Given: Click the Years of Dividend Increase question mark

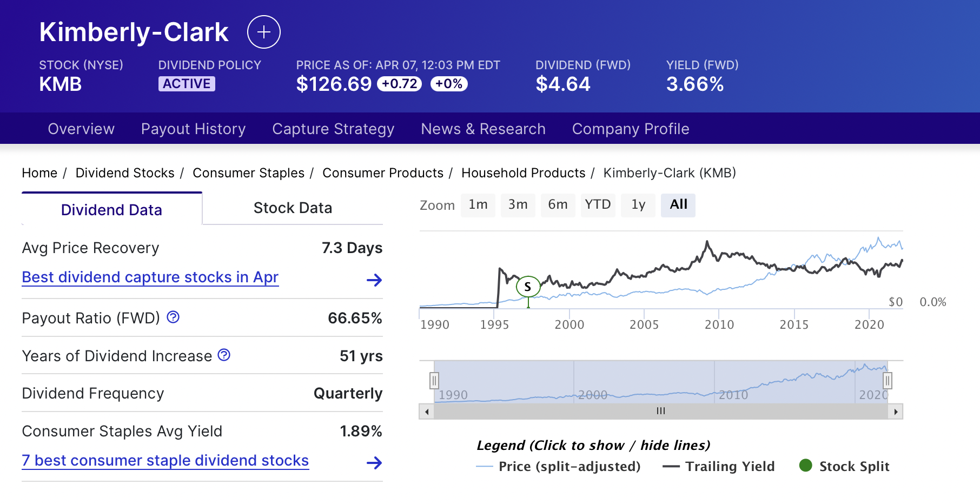Looking at the screenshot, I should (x=223, y=355).
